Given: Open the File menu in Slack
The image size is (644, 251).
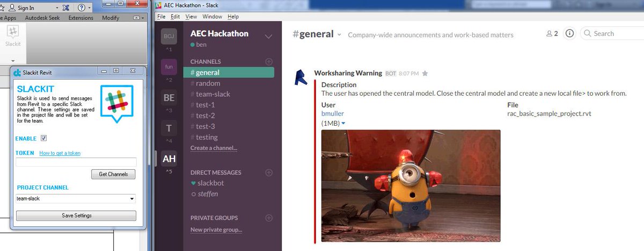Looking at the screenshot, I should coord(162,16).
